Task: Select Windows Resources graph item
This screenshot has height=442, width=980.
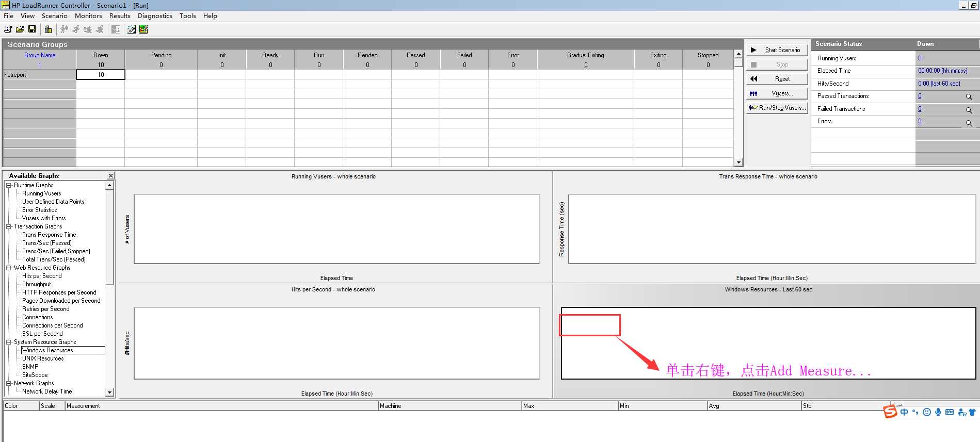Action: 63,350
